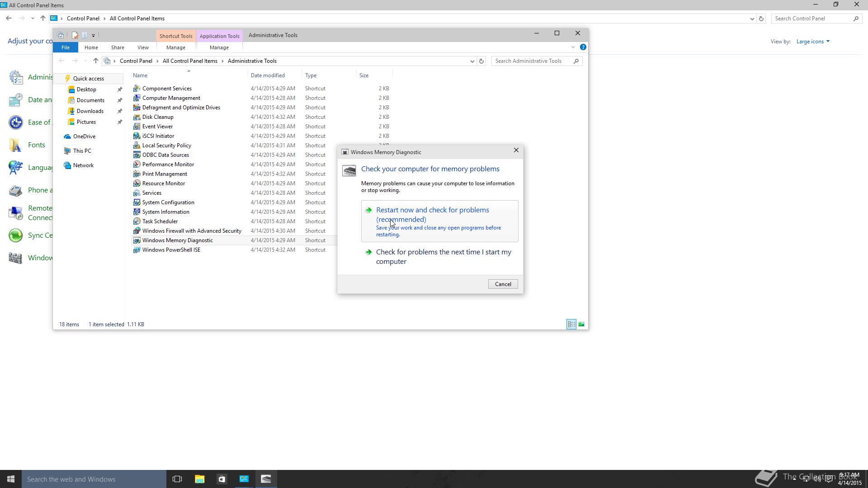
Task: Select the ODBC Data Sources icon
Action: 137,155
